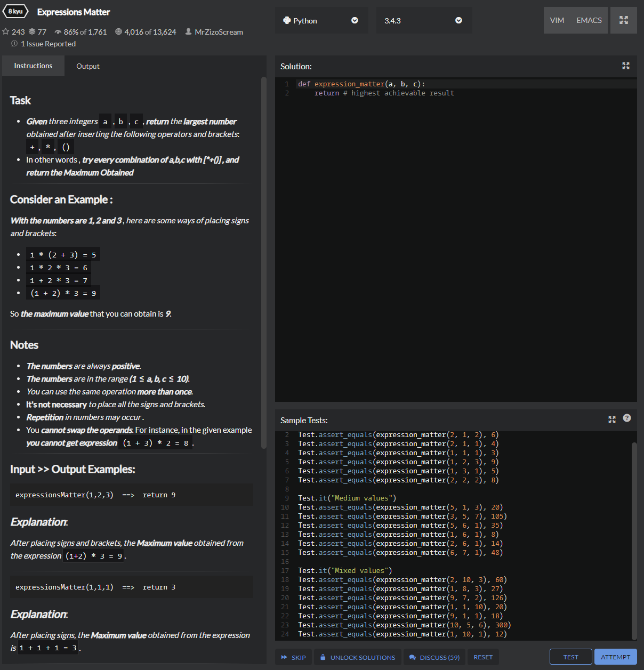644x670 pixels.
Task: Click the 'Task' heading
Action: click(20, 100)
